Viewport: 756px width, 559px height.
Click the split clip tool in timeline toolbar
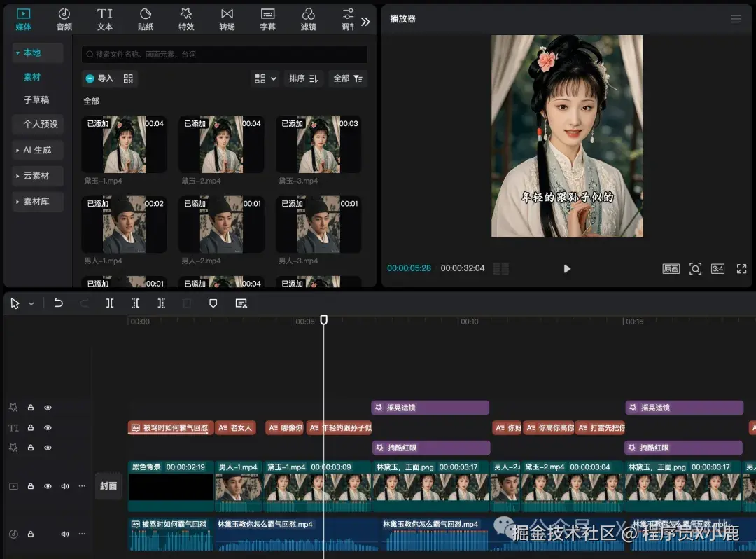tap(110, 303)
